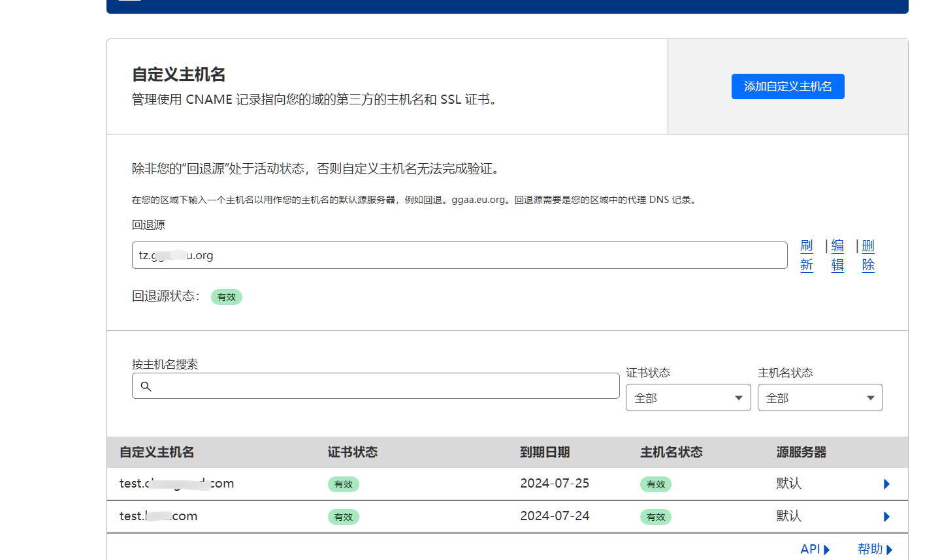Expand row arrow for 2024-07-25 hostname
The width and height of the screenshot is (940, 560).
(886, 484)
